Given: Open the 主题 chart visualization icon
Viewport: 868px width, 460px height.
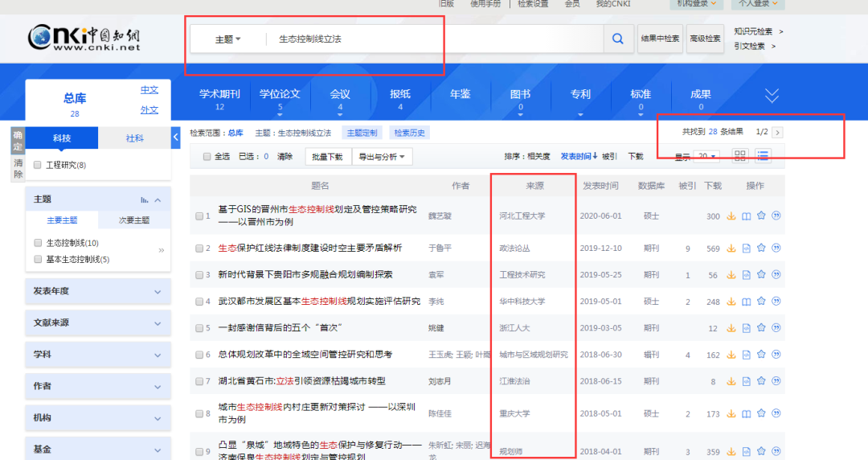Looking at the screenshot, I should coord(145,199).
